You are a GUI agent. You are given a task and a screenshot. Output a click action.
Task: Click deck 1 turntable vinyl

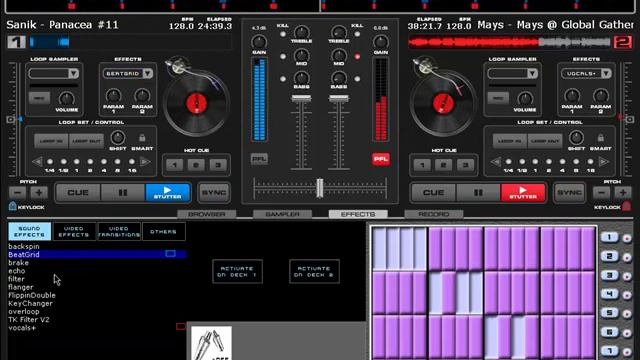click(196, 103)
